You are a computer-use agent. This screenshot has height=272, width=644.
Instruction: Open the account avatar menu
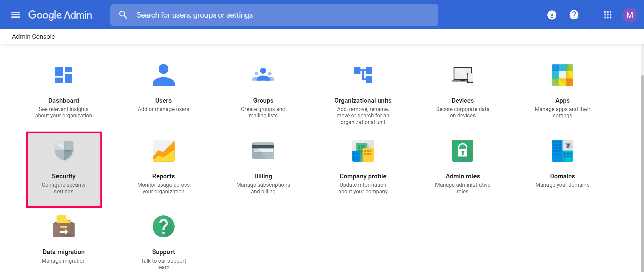point(630,15)
